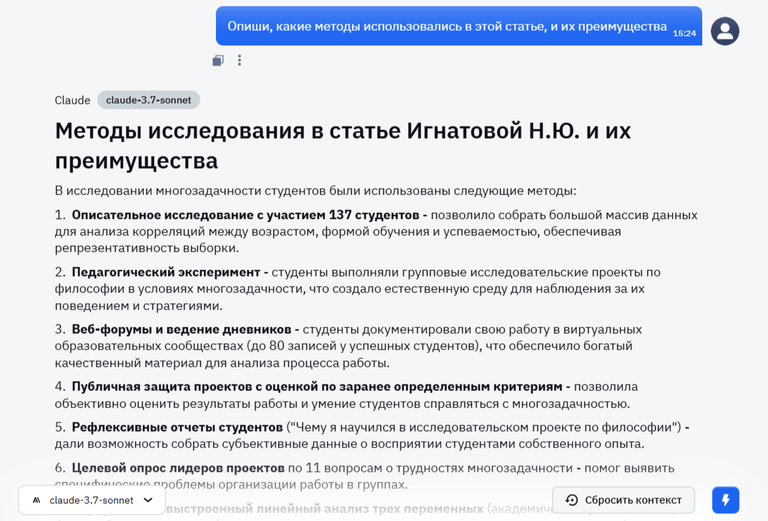Click the bold text 'Педагогический эксперимент'

coord(166,272)
